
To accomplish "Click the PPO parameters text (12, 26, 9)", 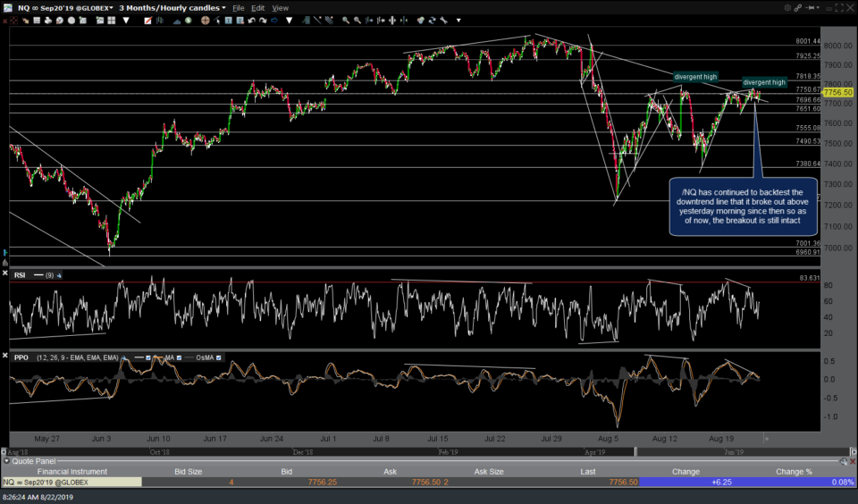I will pos(77,357).
